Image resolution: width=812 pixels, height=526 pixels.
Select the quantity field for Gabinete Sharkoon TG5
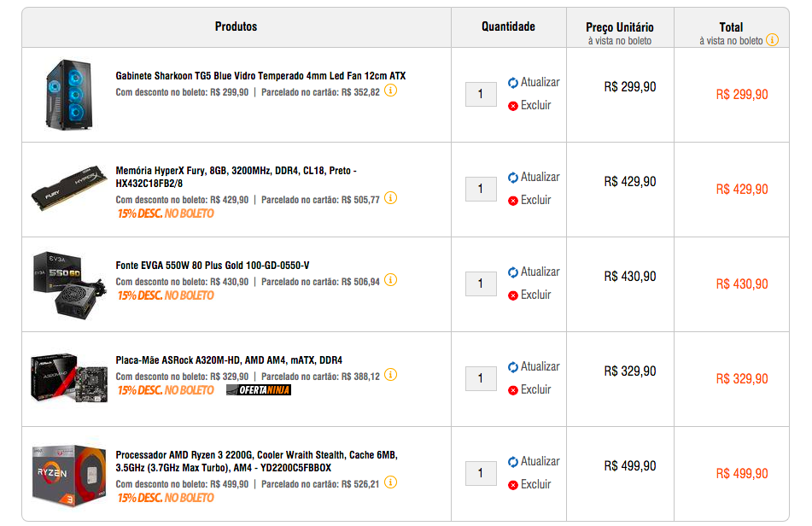[481, 94]
